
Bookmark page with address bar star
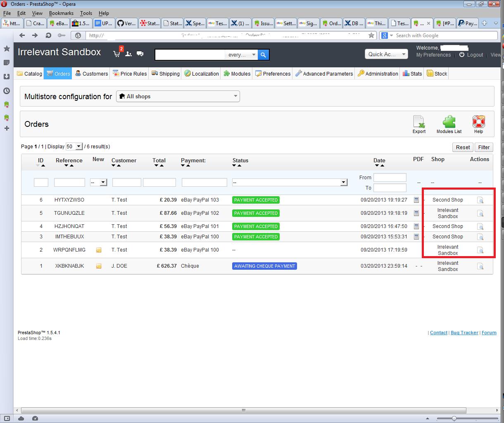click(371, 36)
